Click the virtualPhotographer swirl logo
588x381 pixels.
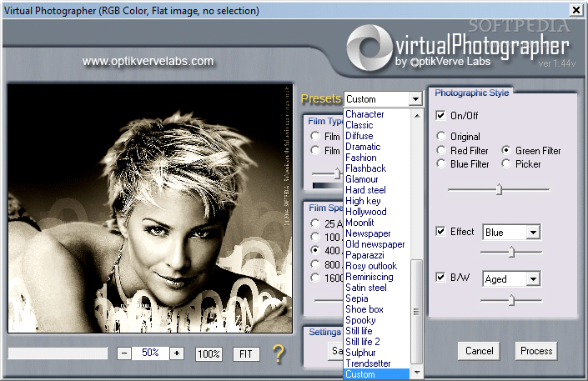(x=369, y=48)
